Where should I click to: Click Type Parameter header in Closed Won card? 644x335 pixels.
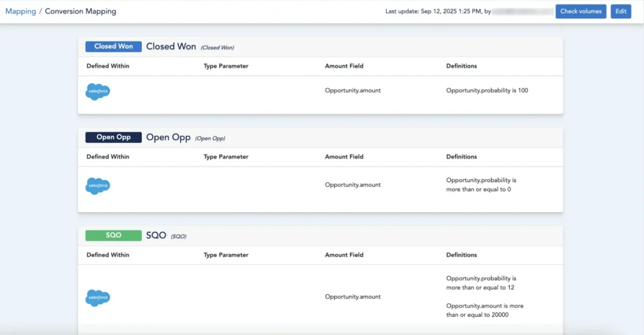pyautogui.click(x=226, y=66)
